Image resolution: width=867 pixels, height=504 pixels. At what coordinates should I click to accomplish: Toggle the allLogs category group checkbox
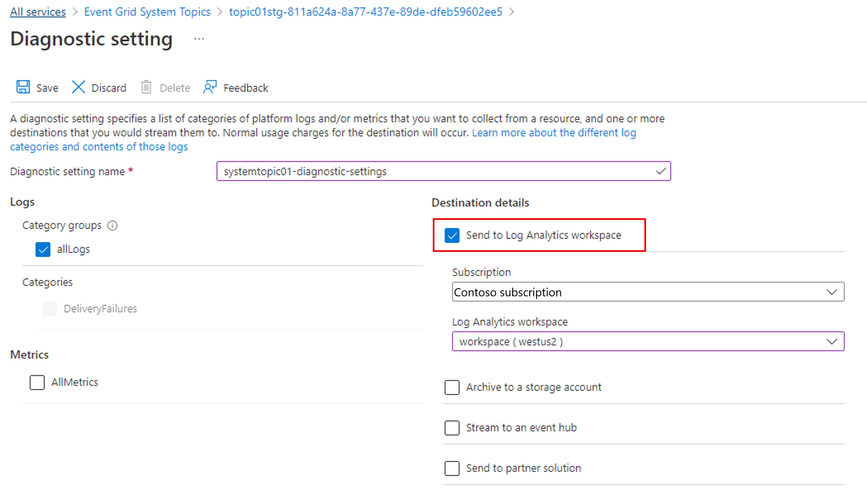44,249
